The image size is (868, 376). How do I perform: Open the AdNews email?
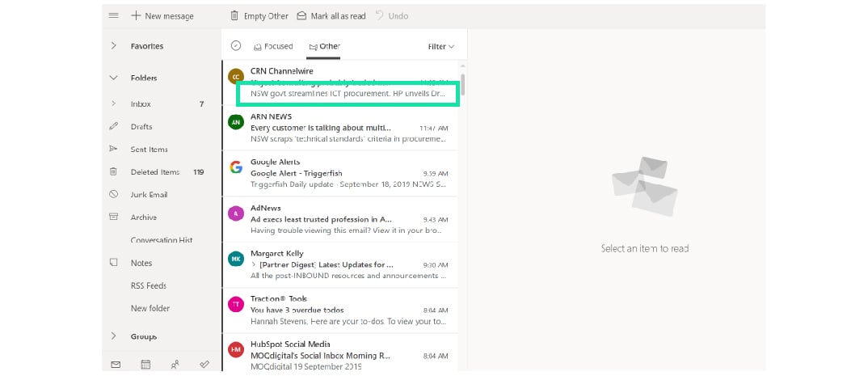340,219
